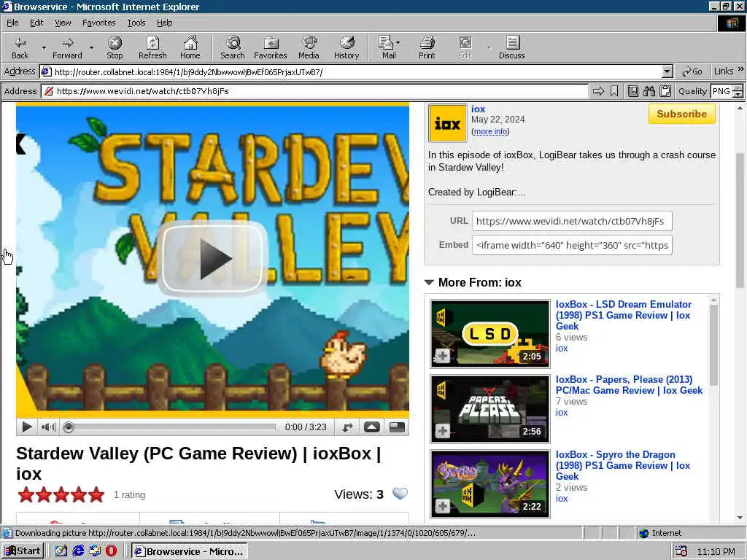The height and width of the screenshot is (560, 747).
Task: Click the Embed iframe code field
Action: click(572, 245)
